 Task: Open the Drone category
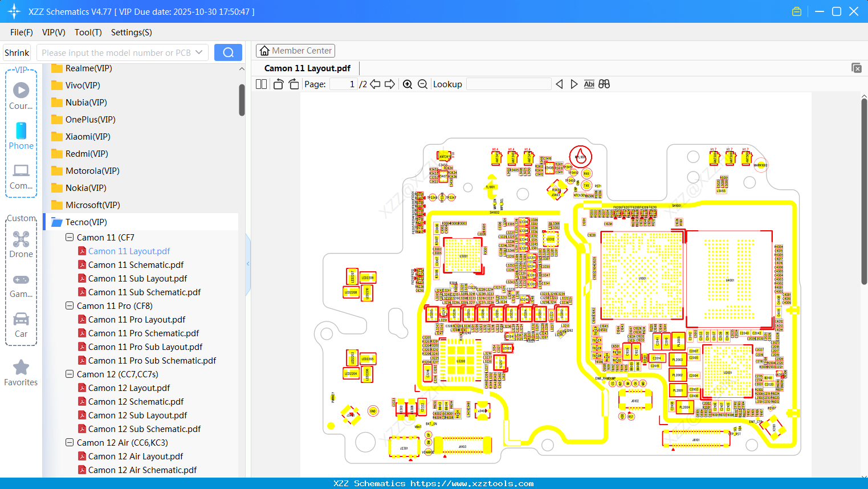(x=21, y=244)
